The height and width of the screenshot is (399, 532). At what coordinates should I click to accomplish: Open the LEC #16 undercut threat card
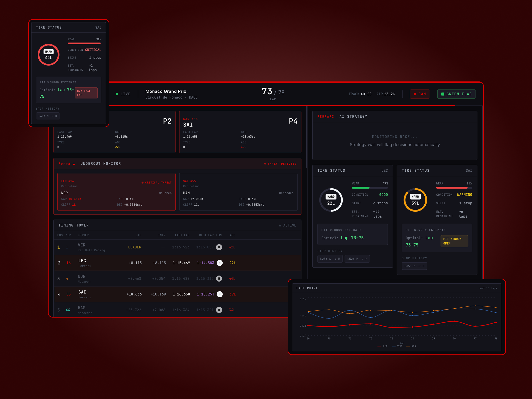[116, 192]
